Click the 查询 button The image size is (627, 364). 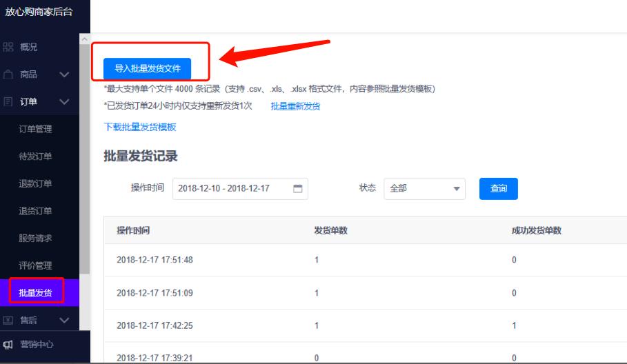point(498,189)
